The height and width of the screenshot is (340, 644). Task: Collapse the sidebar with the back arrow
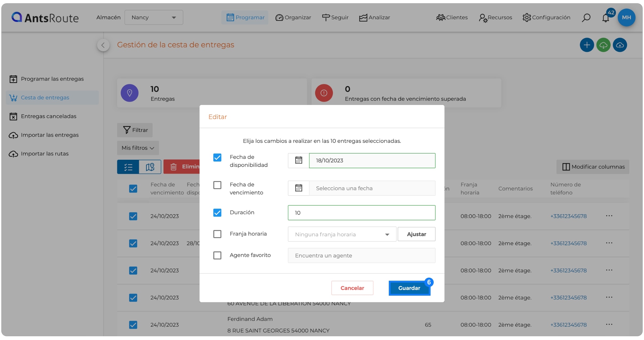(x=103, y=45)
